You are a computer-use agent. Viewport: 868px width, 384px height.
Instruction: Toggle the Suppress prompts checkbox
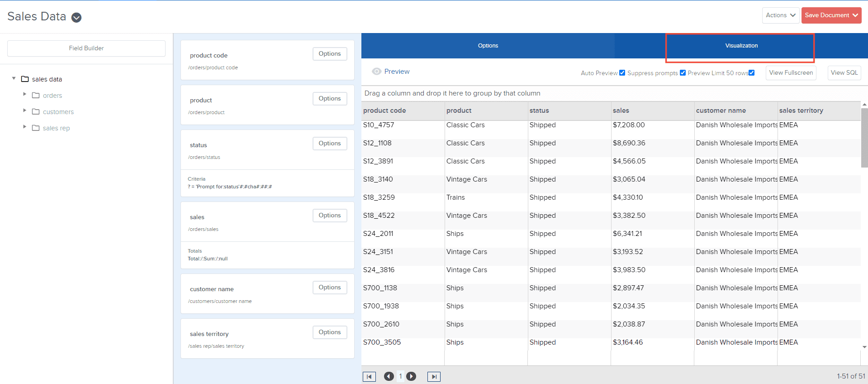[683, 72]
